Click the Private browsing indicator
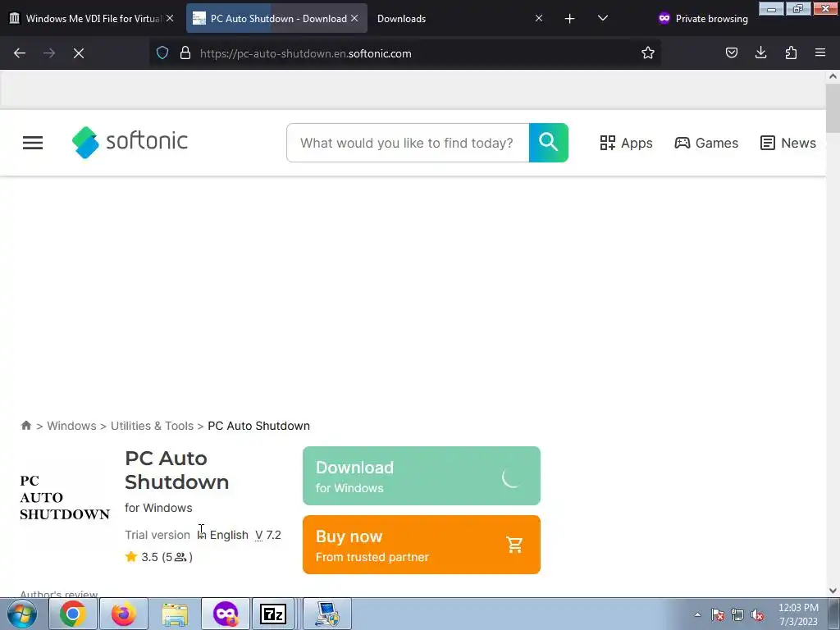The width and height of the screenshot is (840, 630). tap(703, 19)
